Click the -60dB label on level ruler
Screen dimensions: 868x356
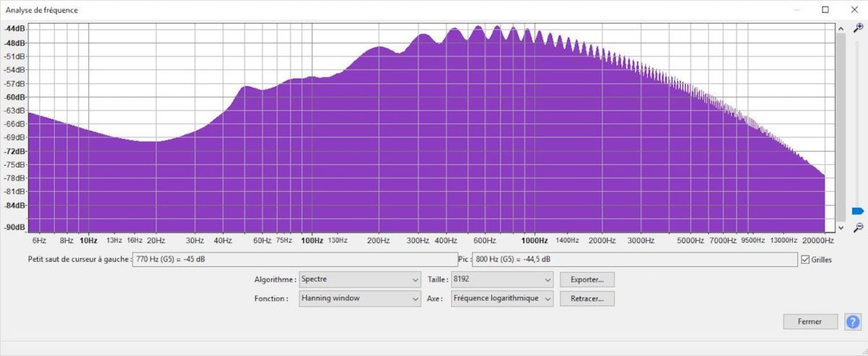tap(15, 97)
